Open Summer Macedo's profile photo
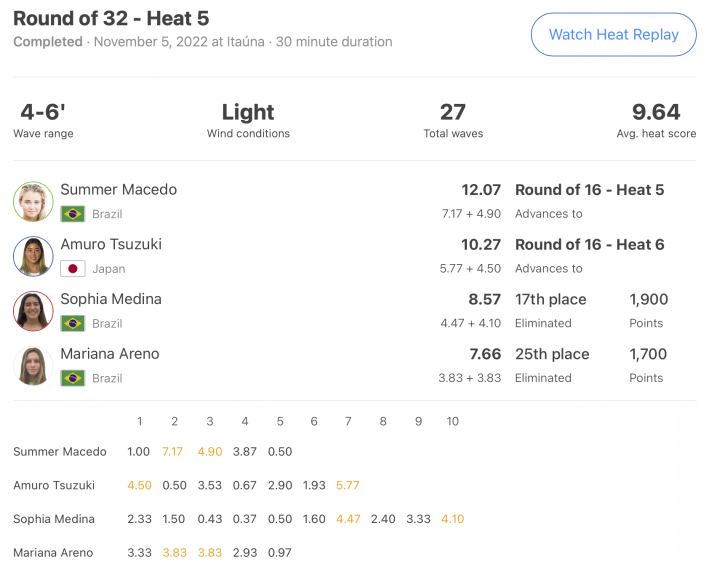The width and height of the screenshot is (709, 571). [33, 202]
